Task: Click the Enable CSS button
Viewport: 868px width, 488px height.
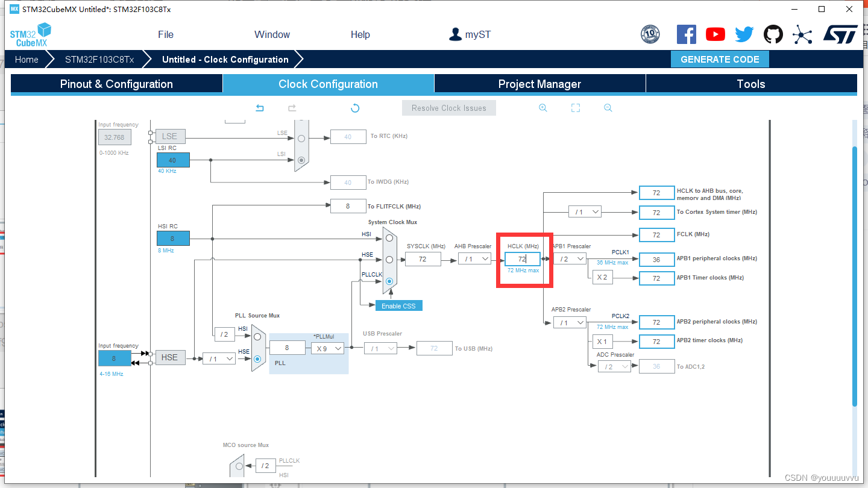Action: click(398, 305)
